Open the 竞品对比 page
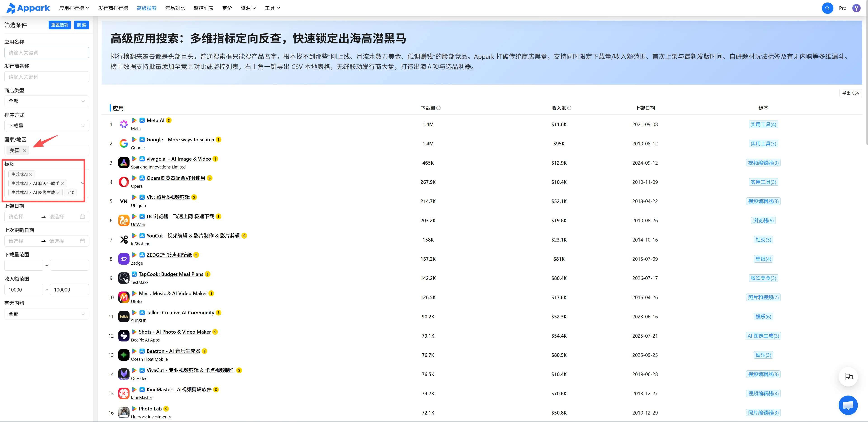868x422 pixels. [x=175, y=8]
